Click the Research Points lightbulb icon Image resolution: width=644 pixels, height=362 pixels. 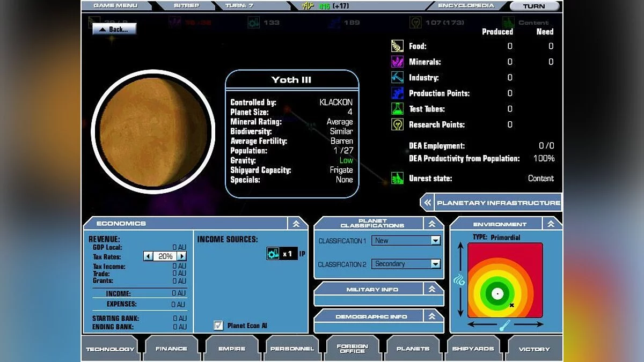click(397, 124)
